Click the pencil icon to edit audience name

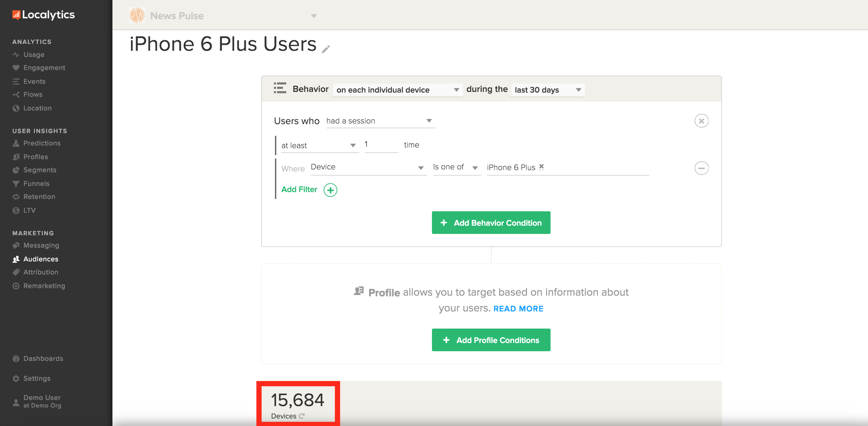[326, 49]
